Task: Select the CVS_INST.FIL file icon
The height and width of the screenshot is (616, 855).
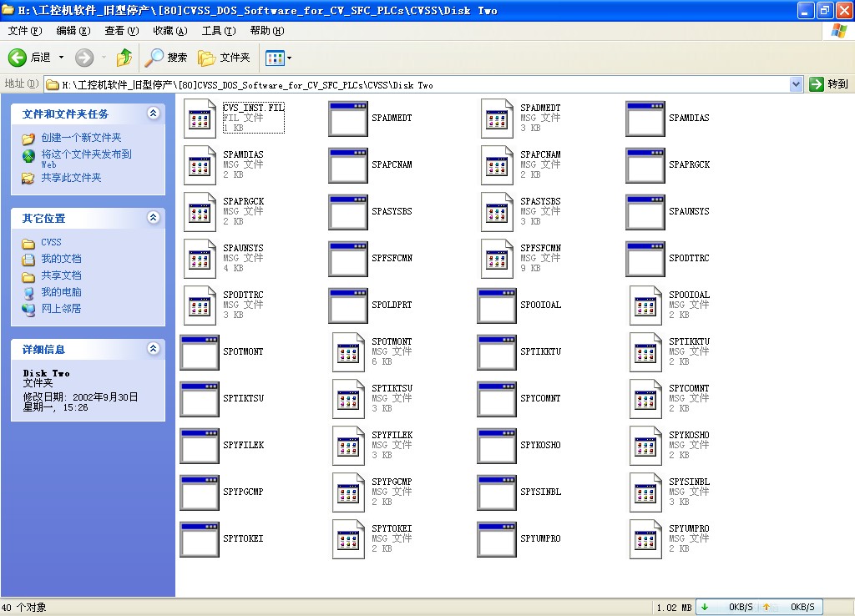Action: pos(200,119)
